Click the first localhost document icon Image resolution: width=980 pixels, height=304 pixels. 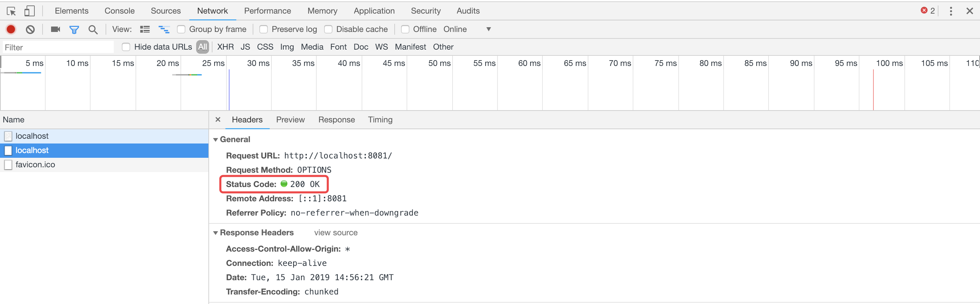[x=8, y=136]
